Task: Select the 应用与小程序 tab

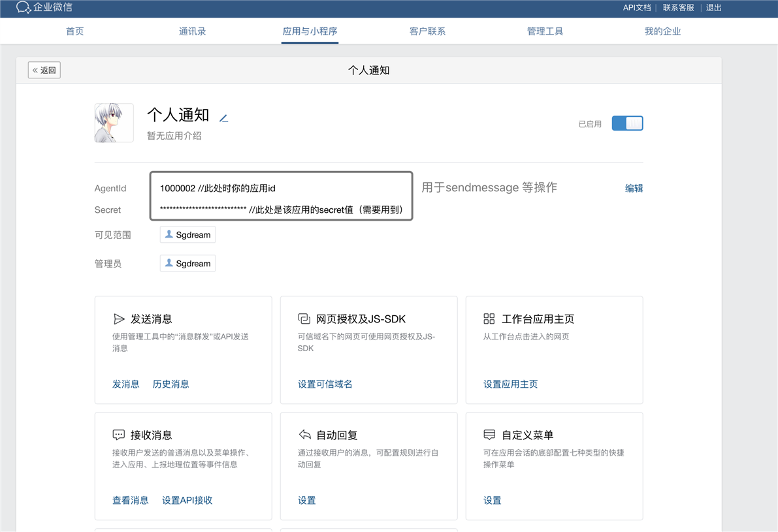Action: pyautogui.click(x=310, y=31)
